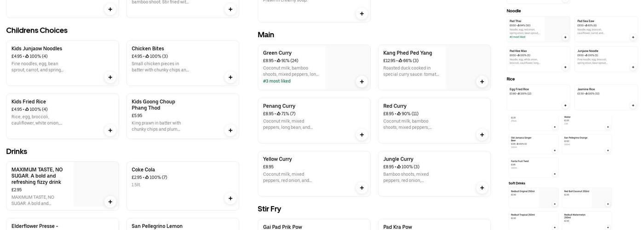Add Kids Junjaow Noodles with plus icon
The height and width of the screenshot is (230, 644).
110,77
